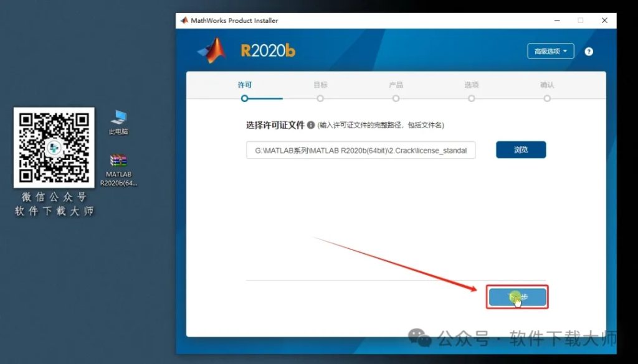
Task: Open the help question mark icon
Action: (588, 52)
